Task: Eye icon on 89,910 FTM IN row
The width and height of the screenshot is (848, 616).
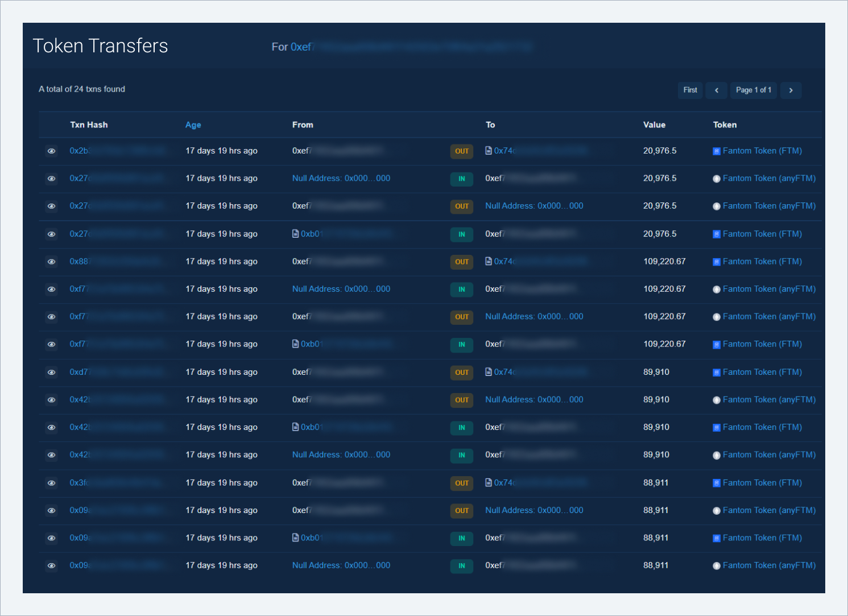Action: pos(51,428)
